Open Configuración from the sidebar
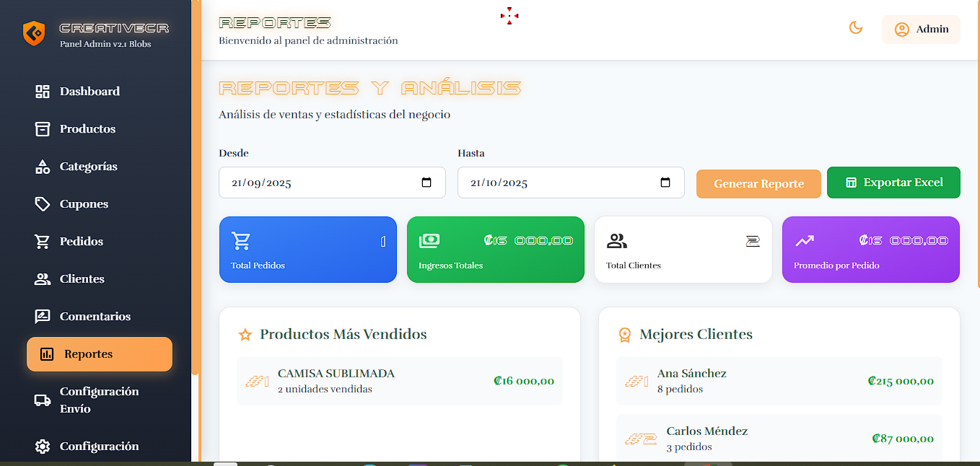The width and height of the screenshot is (980, 466). tap(100, 446)
